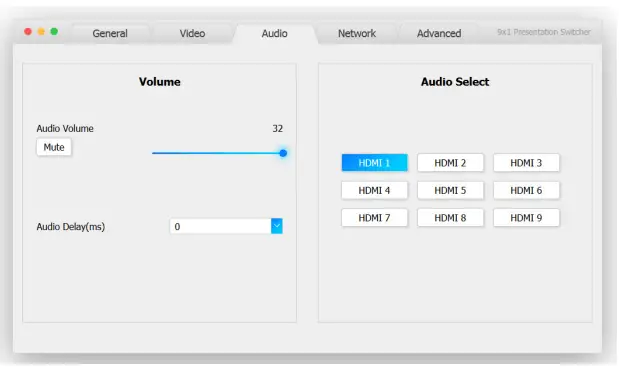Minimize the window with the yellow button

[41, 32]
